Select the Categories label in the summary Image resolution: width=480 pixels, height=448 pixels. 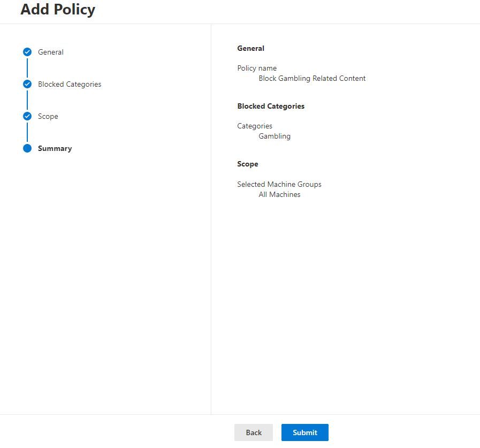point(254,126)
